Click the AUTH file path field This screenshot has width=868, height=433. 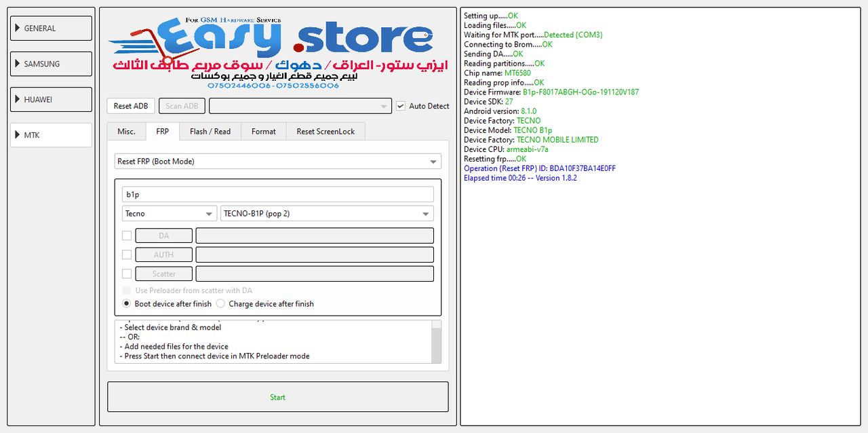[315, 255]
